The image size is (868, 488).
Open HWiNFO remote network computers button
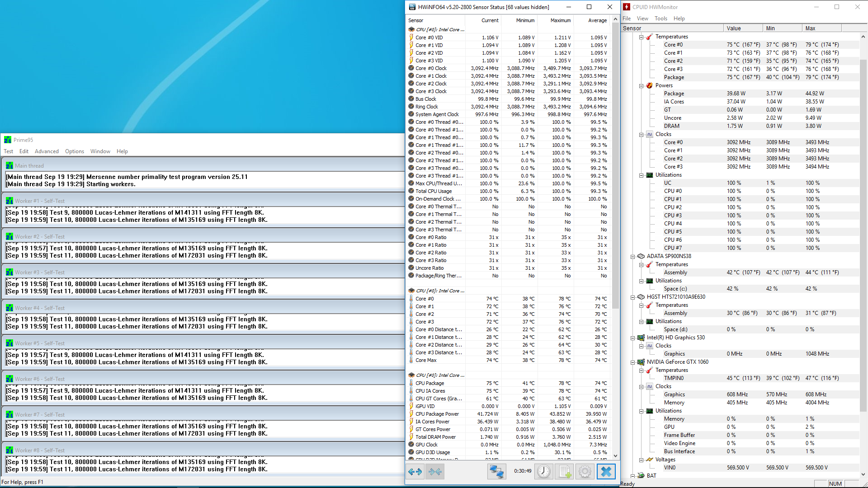point(496,472)
